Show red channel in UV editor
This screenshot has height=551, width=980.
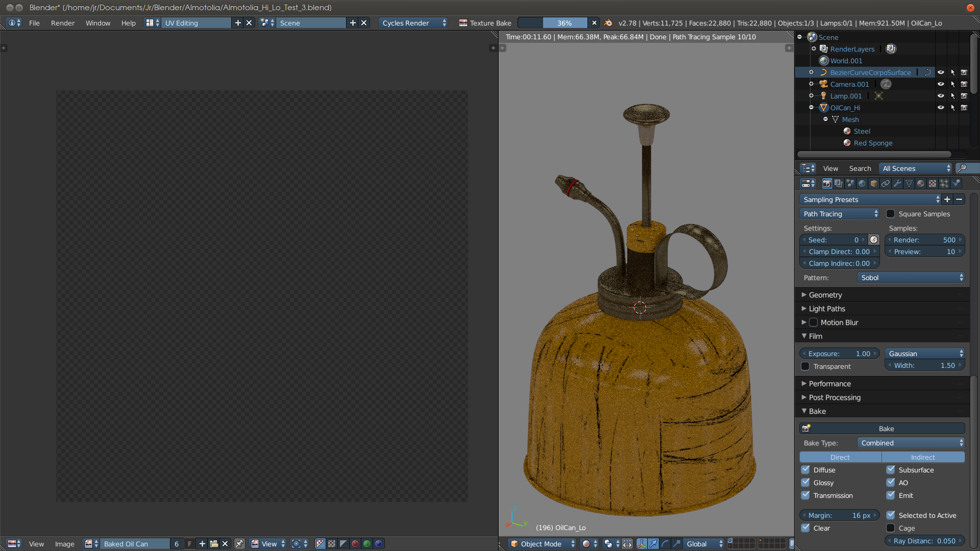pyautogui.click(x=355, y=544)
